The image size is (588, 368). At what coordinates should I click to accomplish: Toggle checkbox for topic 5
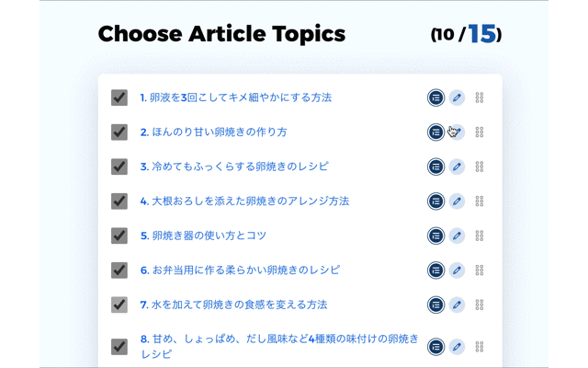119,236
